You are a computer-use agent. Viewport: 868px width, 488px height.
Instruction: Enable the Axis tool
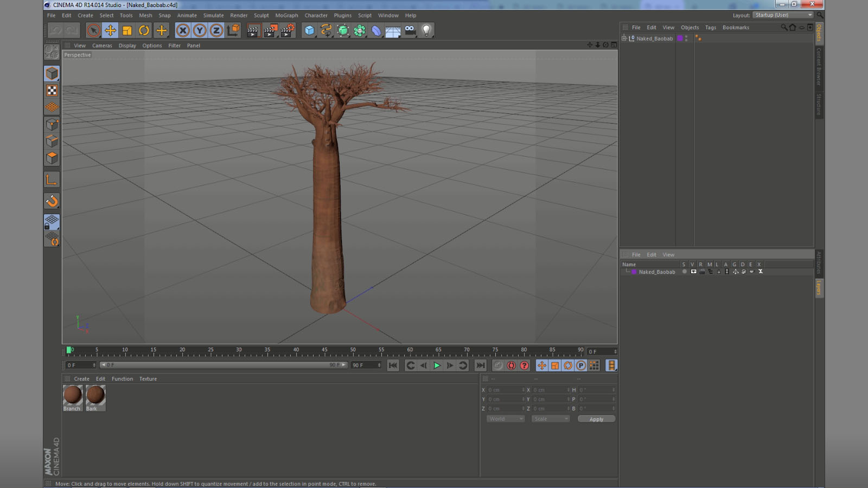coord(52,180)
